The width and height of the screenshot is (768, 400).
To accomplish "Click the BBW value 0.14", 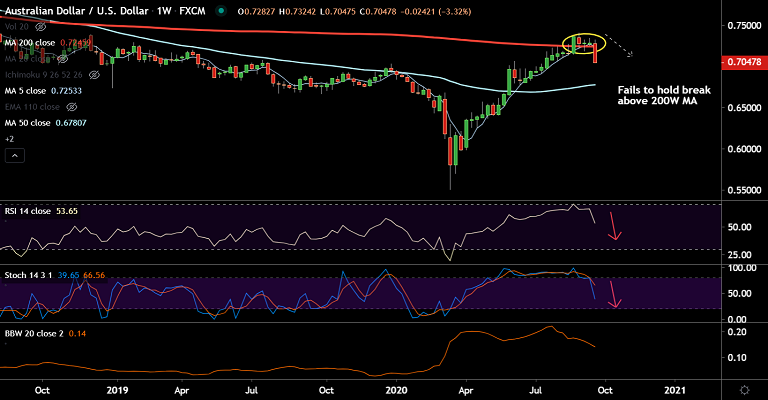I will [x=77, y=333].
